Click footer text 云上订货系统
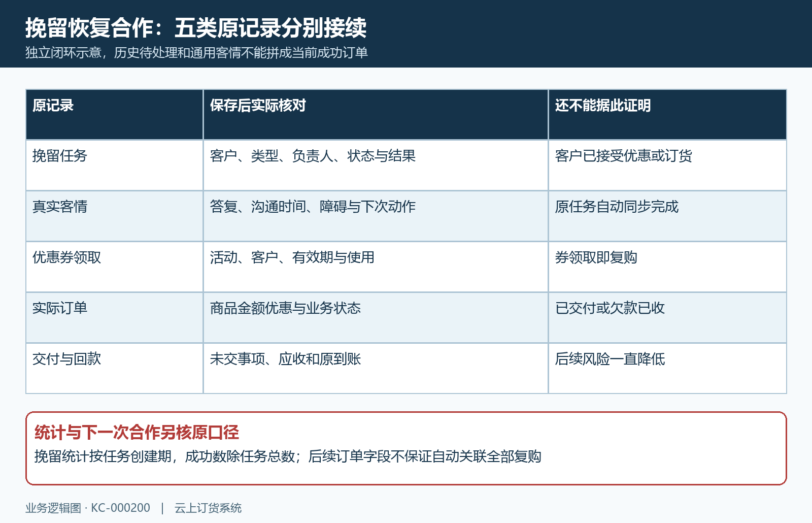This screenshot has height=523, width=812. click(x=208, y=508)
